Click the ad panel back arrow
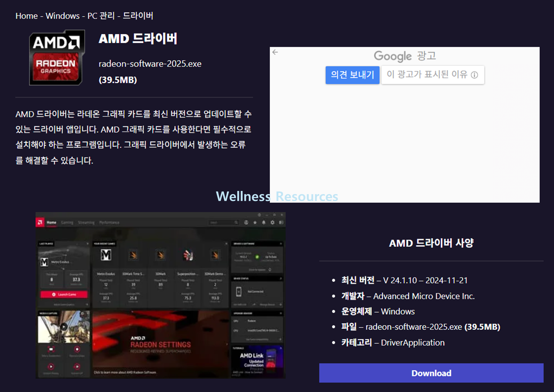This screenshot has height=392, width=554. point(275,52)
